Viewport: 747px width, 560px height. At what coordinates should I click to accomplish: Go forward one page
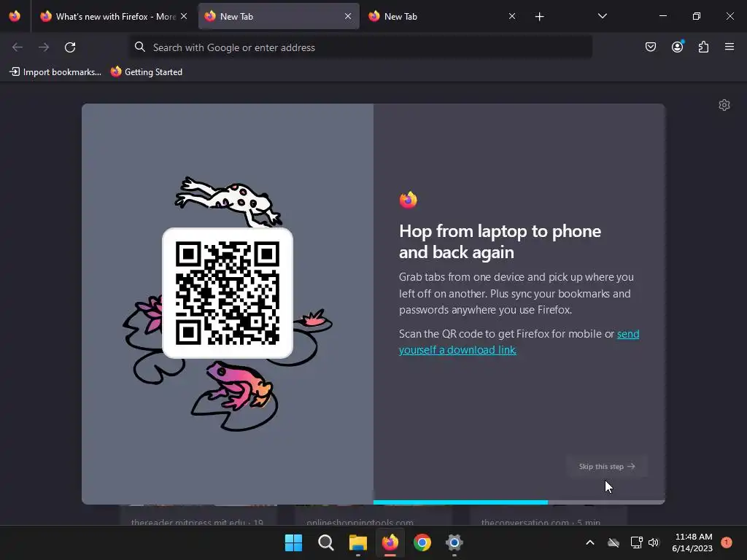(44, 47)
